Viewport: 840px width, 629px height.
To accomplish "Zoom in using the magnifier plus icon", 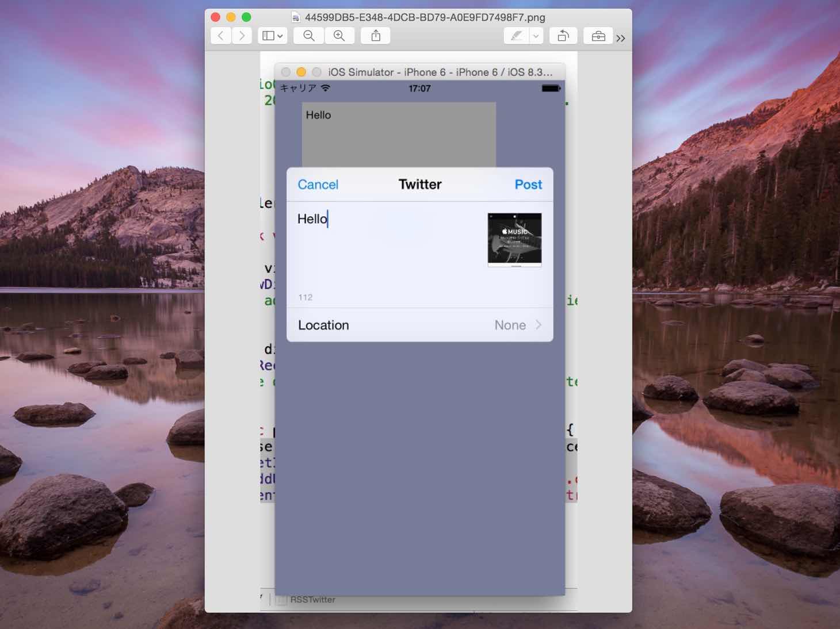I will click(339, 36).
